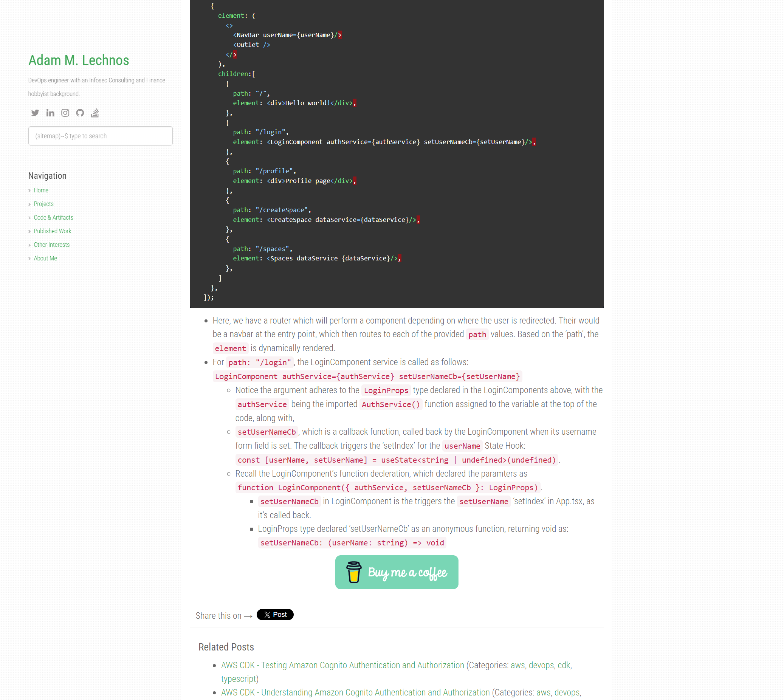Viewport: 784px width, 700px height.
Task: Open Understanding Amazon Cognito related post
Action: point(355,692)
